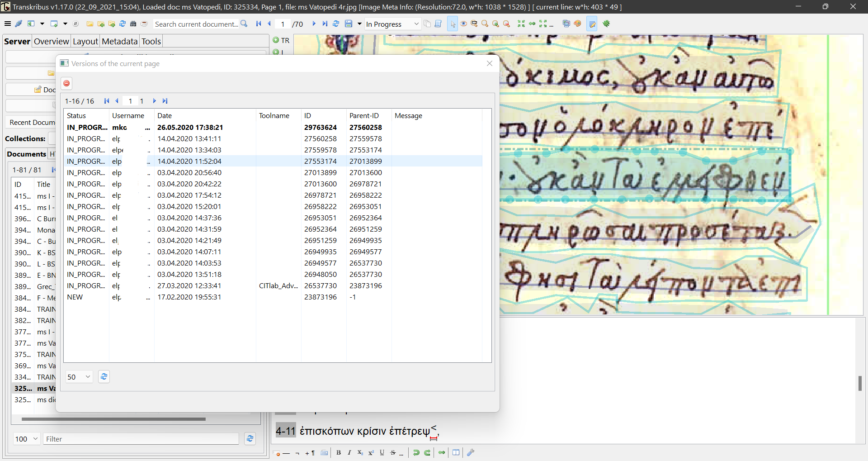Expand dropdown next to blue window icon
The height and width of the screenshot is (461, 868).
65,24
